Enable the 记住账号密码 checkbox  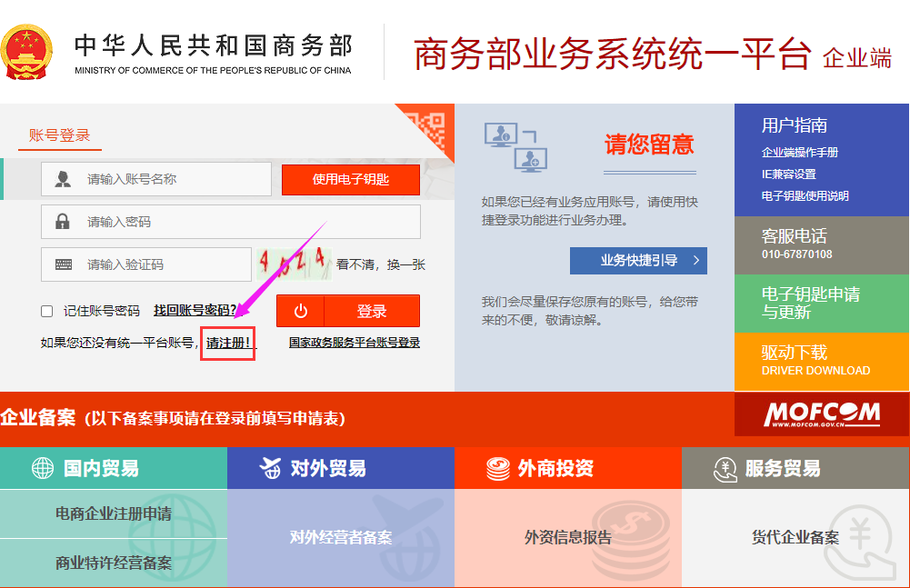point(45,310)
